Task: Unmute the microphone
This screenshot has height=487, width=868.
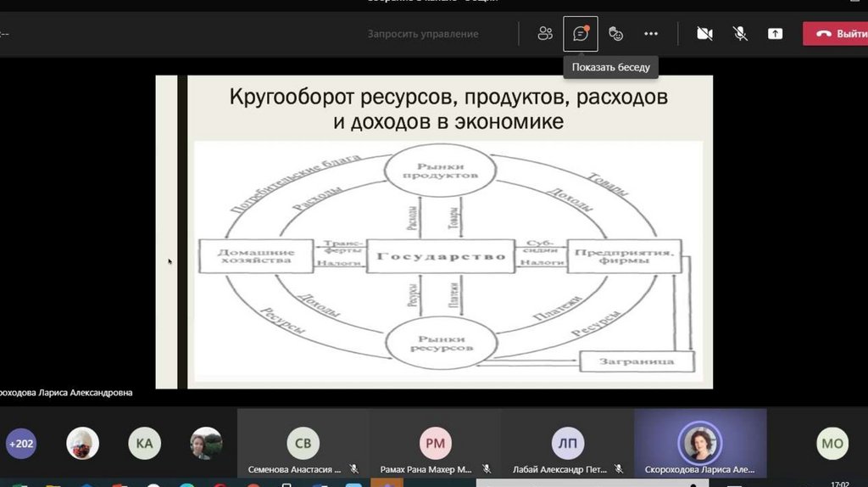Action: pos(740,34)
